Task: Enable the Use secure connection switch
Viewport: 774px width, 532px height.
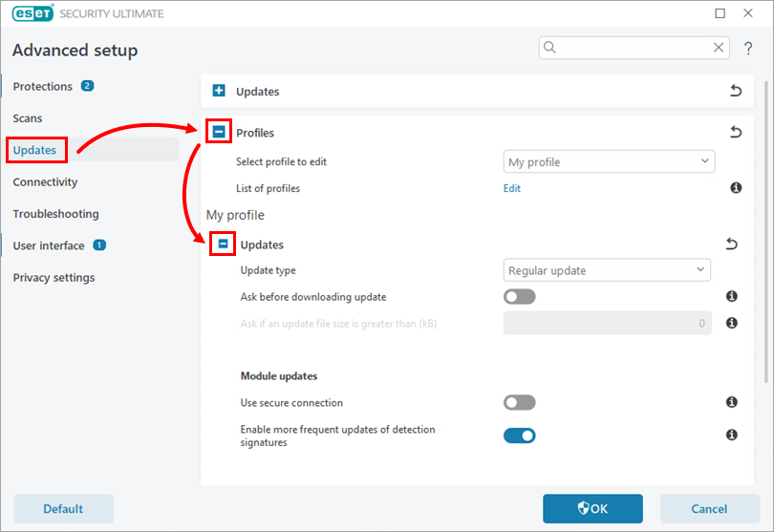Action: click(520, 403)
